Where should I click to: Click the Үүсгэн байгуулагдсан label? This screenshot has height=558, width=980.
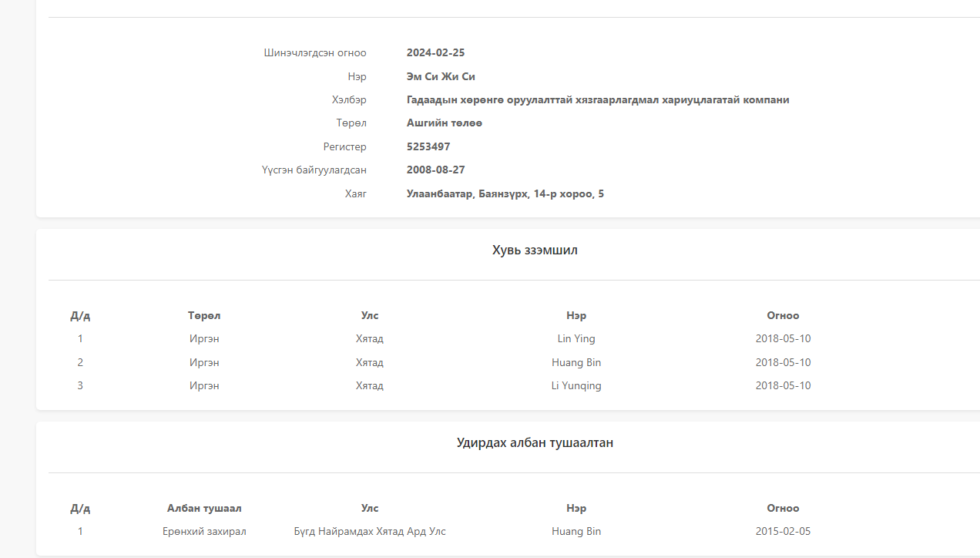pos(314,170)
